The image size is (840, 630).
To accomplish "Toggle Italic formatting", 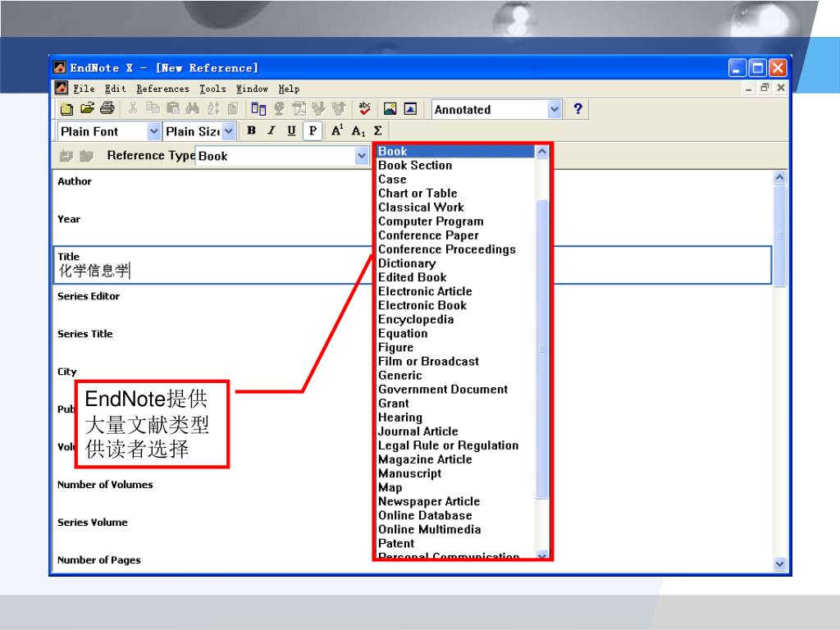I will pyautogui.click(x=272, y=130).
